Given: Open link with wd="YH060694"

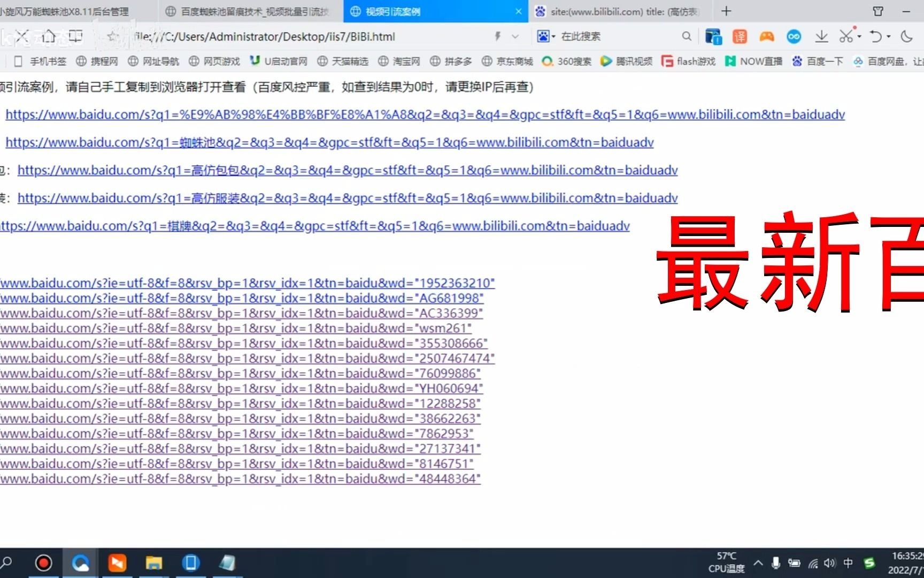Looking at the screenshot, I should point(241,388).
